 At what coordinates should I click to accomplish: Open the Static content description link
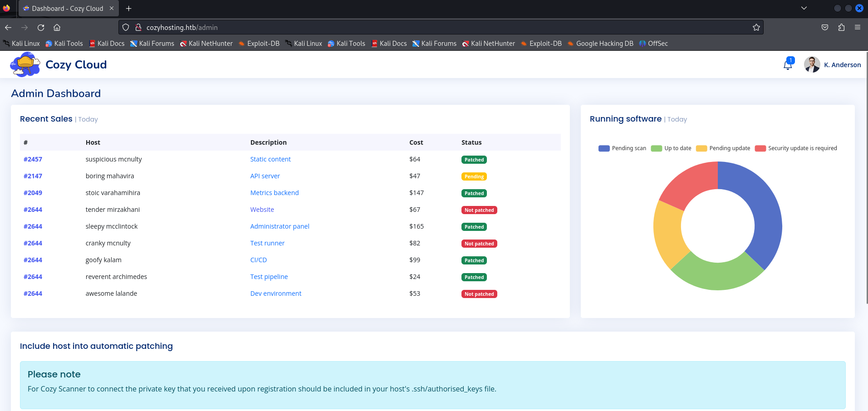[x=270, y=159]
